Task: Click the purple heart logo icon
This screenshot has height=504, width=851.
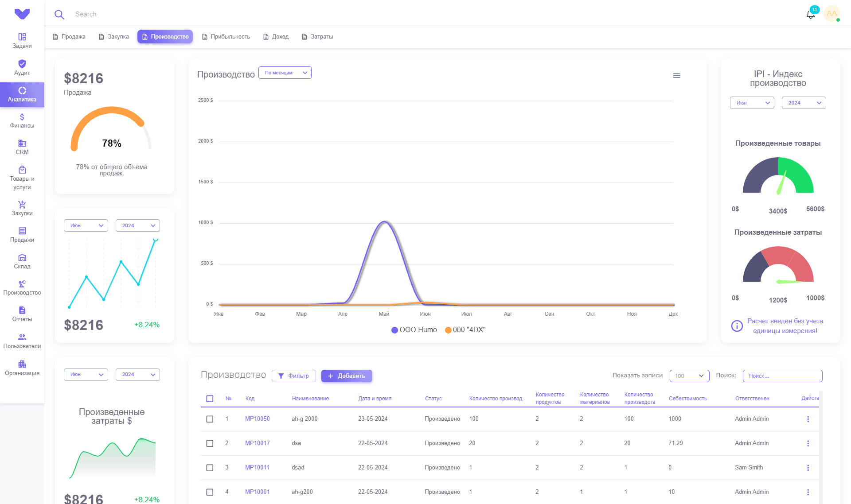Action: tap(22, 14)
